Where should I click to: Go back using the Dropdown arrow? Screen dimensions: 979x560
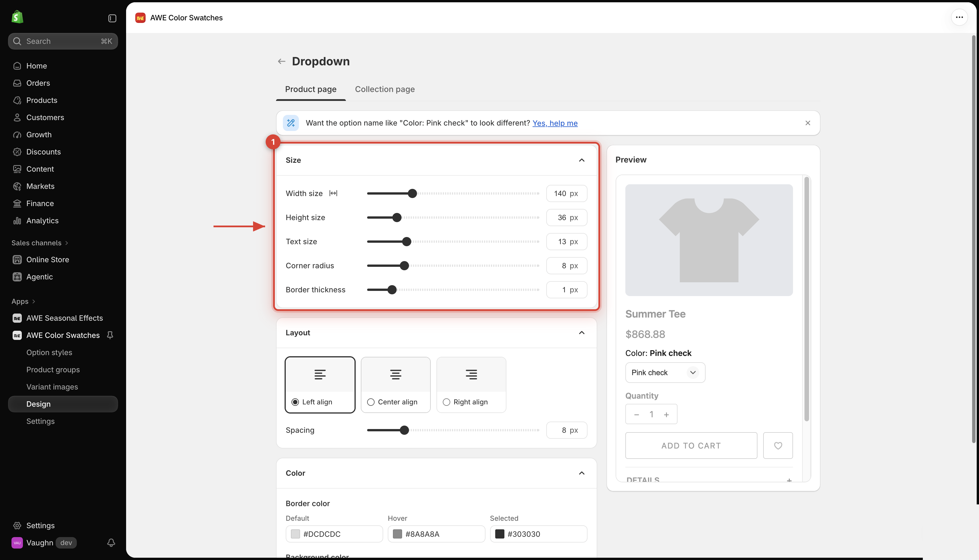coord(281,62)
